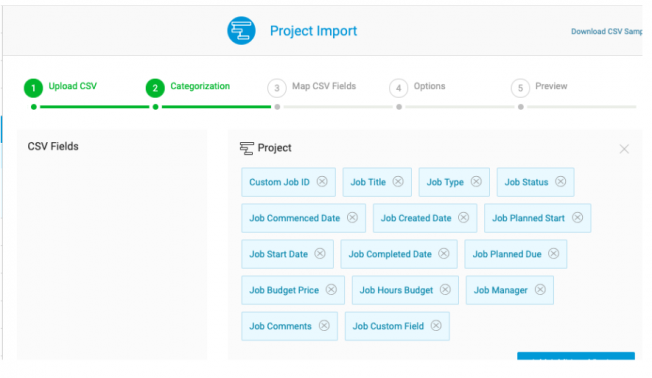Remove the Job Custom Field chip
Screen dimensions: 652x378
click(x=436, y=326)
